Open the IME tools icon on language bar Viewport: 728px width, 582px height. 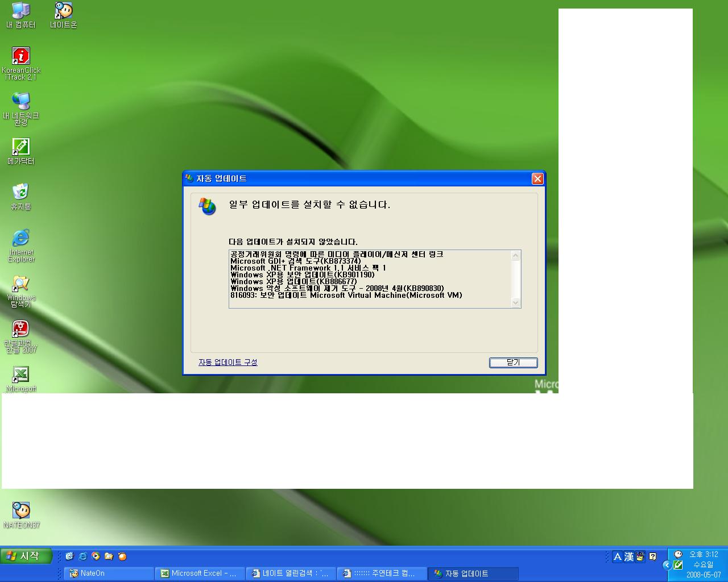click(640, 557)
